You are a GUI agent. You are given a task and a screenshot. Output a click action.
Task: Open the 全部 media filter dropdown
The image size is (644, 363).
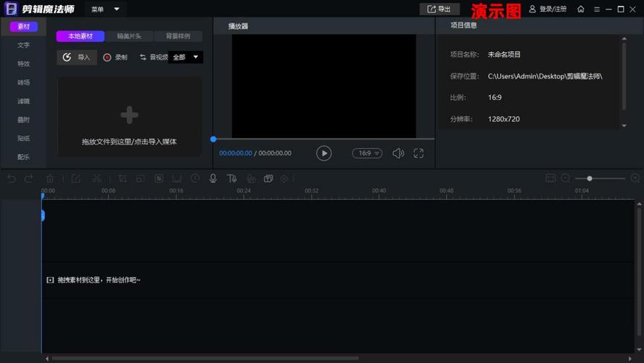[x=186, y=57]
